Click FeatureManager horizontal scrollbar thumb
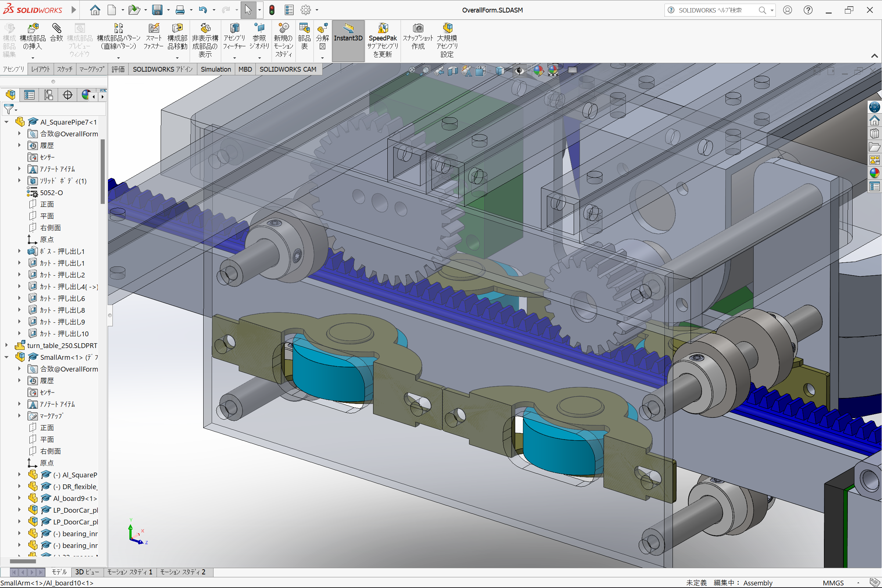 tap(23, 562)
